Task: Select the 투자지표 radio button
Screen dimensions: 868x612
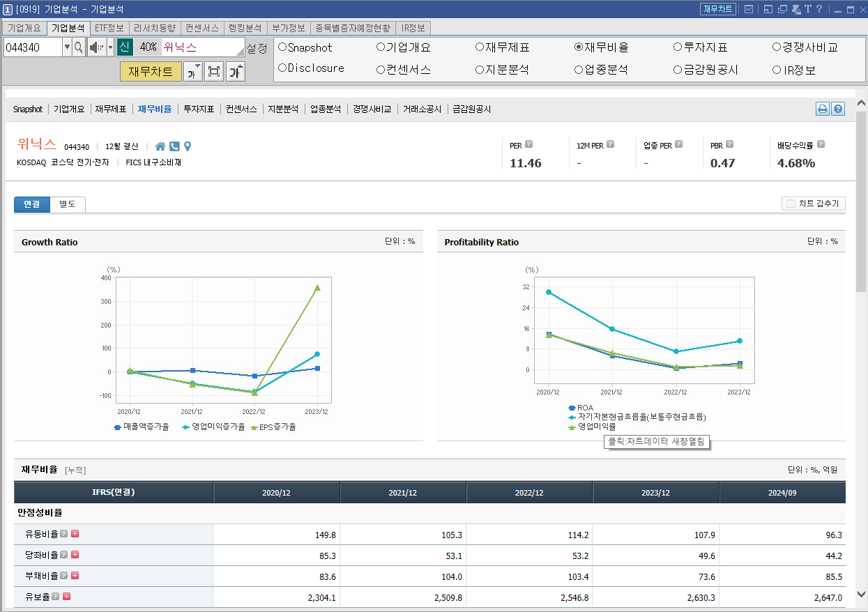Action: pos(678,47)
